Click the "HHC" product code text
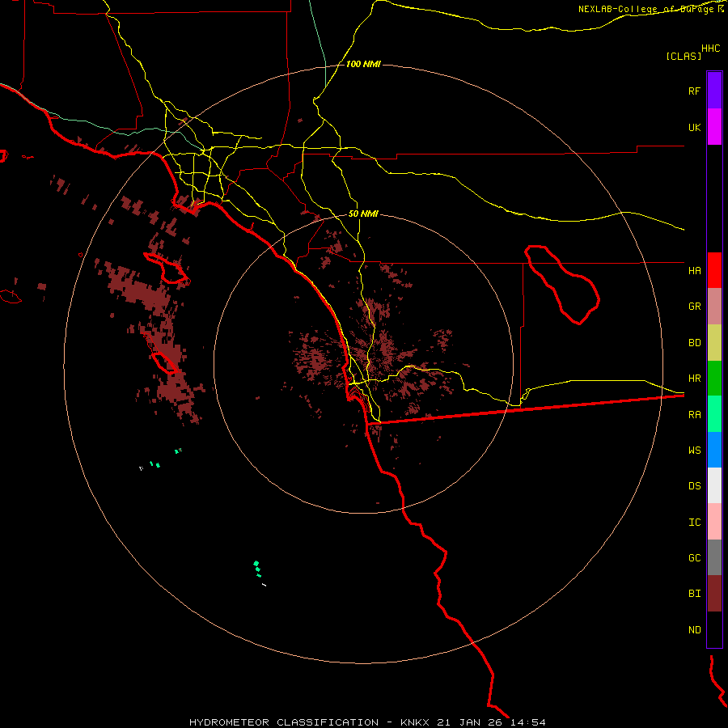Viewport: 728px width, 728px height. [x=710, y=49]
